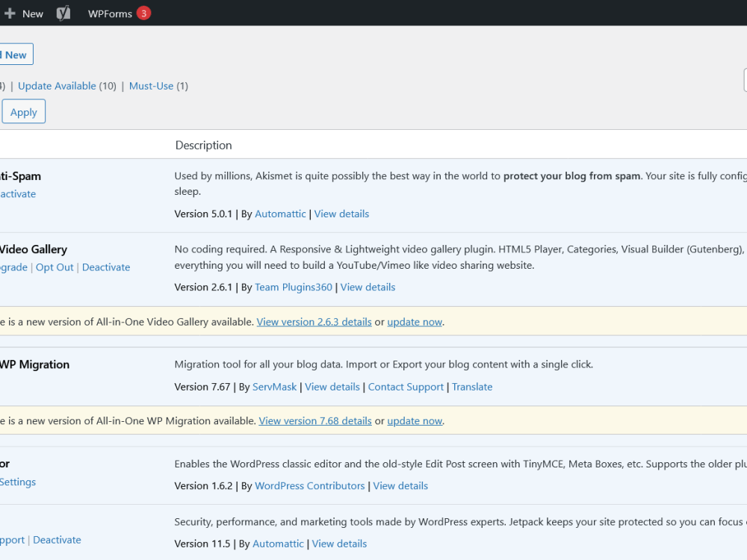View details of Video Gallery version 2.6.1
The height and width of the screenshot is (560, 747).
click(x=368, y=287)
